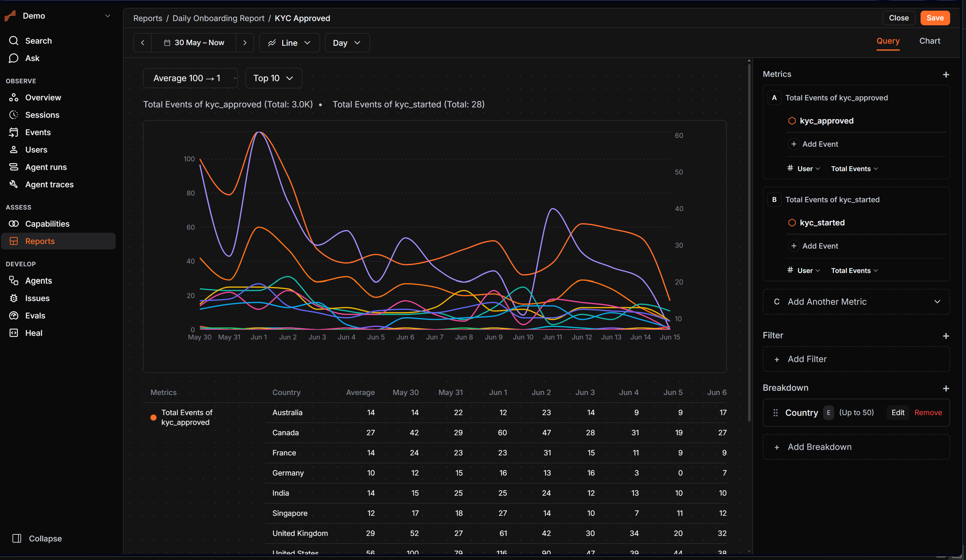Open the Average 100 → 1 sort dropdown

[x=190, y=78]
